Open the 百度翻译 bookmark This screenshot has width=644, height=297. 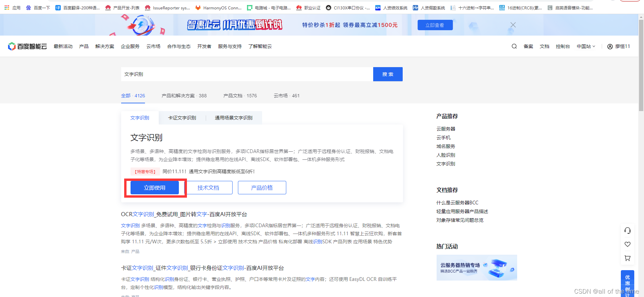(78, 8)
